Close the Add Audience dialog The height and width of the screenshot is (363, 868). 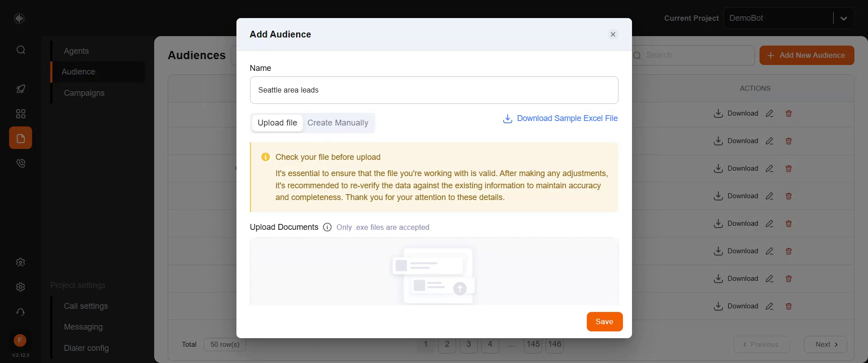click(x=613, y=34)
